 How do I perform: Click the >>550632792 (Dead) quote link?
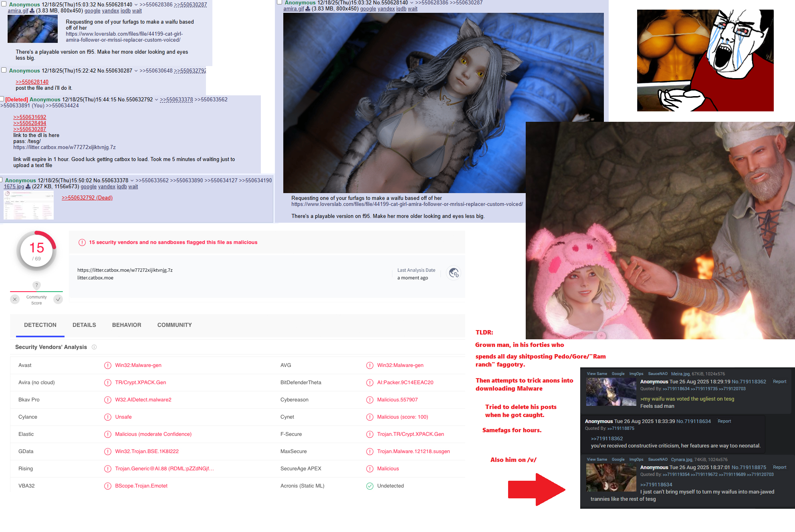click(87, 198)
